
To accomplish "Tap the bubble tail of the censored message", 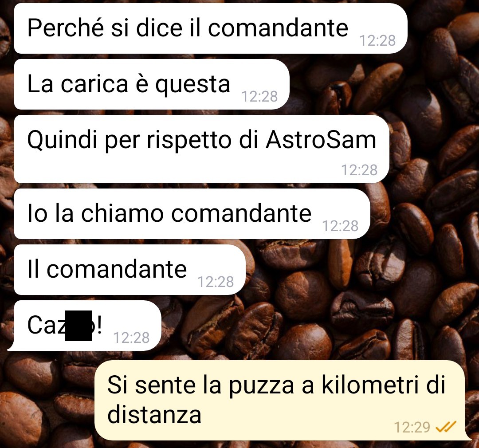I will (x=12, y=346).
